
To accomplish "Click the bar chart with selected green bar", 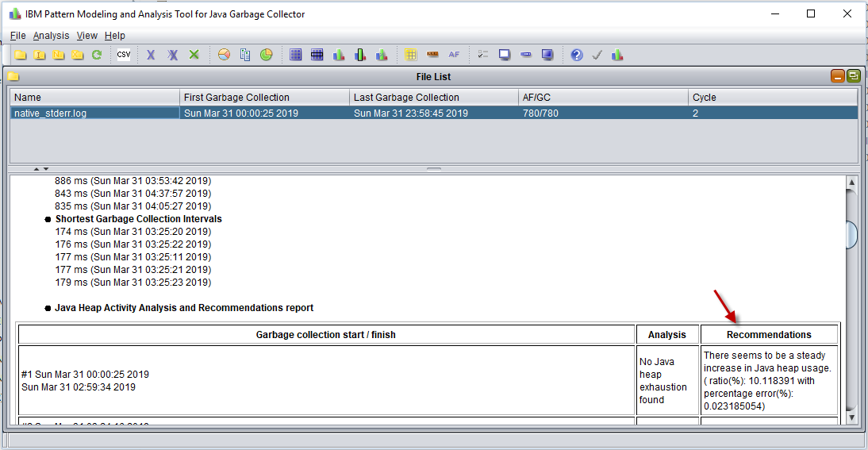I will tap(360, 55).
